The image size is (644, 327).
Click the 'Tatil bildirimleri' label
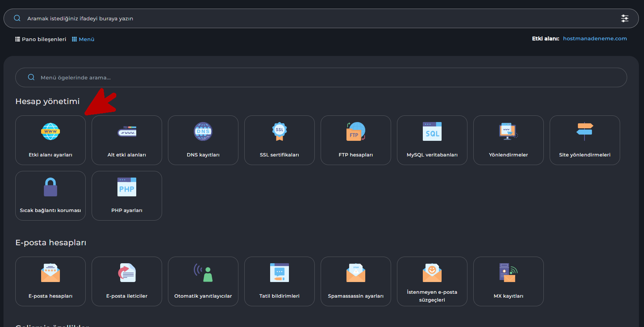pyautogui.click(x=280, y=296)
